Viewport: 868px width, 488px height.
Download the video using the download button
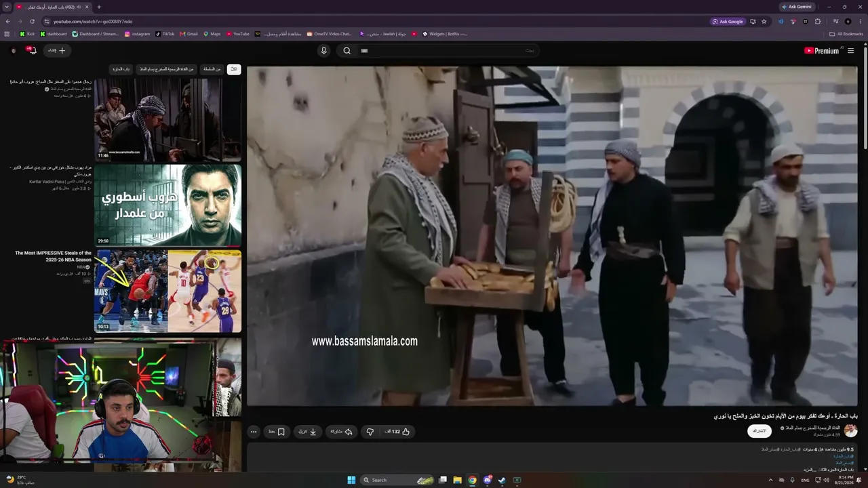tap(308, 431)
